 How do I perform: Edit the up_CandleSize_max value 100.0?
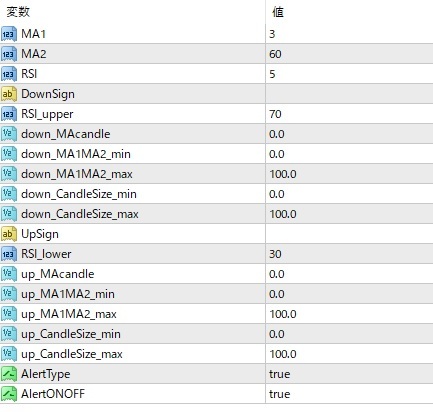coord(283,354)
